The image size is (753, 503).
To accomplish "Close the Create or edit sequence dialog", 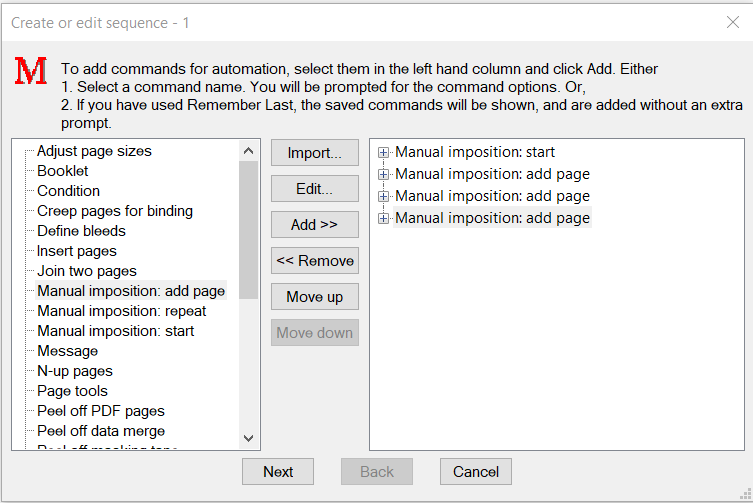I will pos(732,22).
